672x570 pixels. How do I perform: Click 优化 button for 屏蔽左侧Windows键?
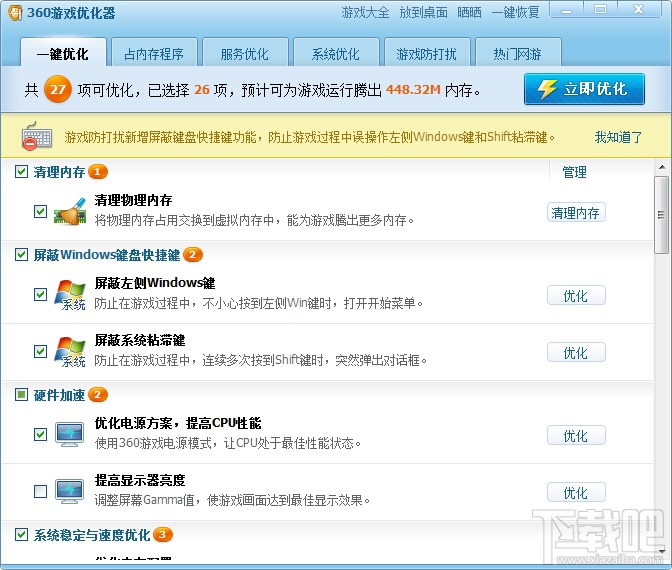tap(576, 295)
